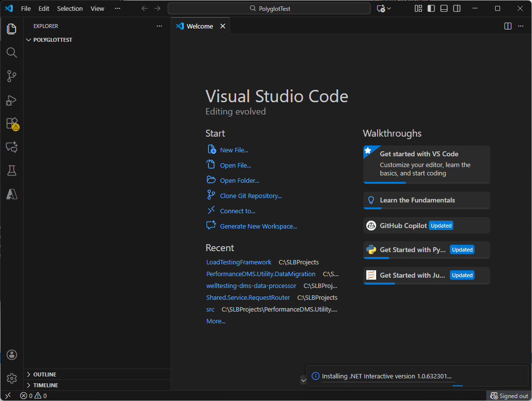The width and height of the screenshot is (532, 401).
Task: Open recent Shared.Service.RequestRouter project
Action: coord(248,298)
